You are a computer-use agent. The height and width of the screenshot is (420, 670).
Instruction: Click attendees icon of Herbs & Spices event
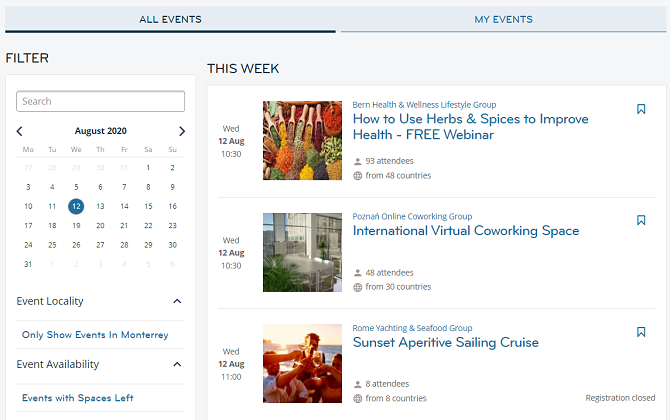pos(358,160)
